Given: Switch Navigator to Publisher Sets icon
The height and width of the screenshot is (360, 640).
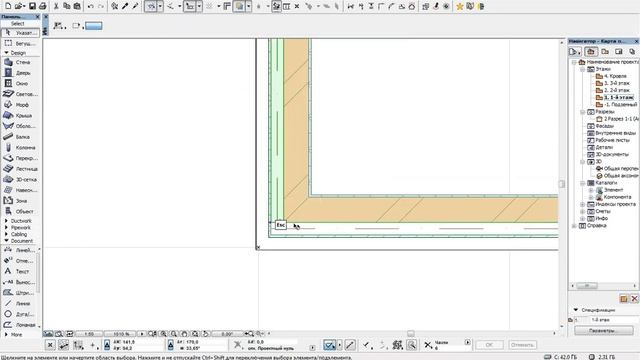Looking at the screenshot, I should (632, 51).
